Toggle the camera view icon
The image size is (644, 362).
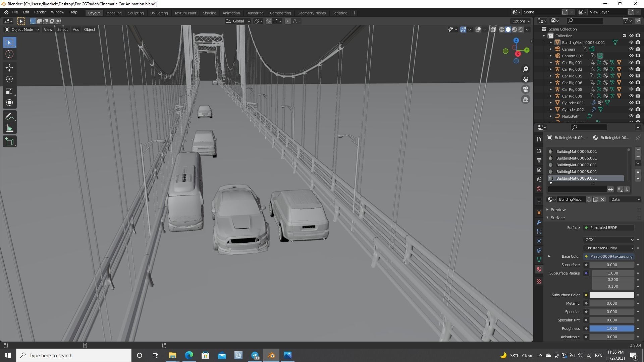pos(526,89)
